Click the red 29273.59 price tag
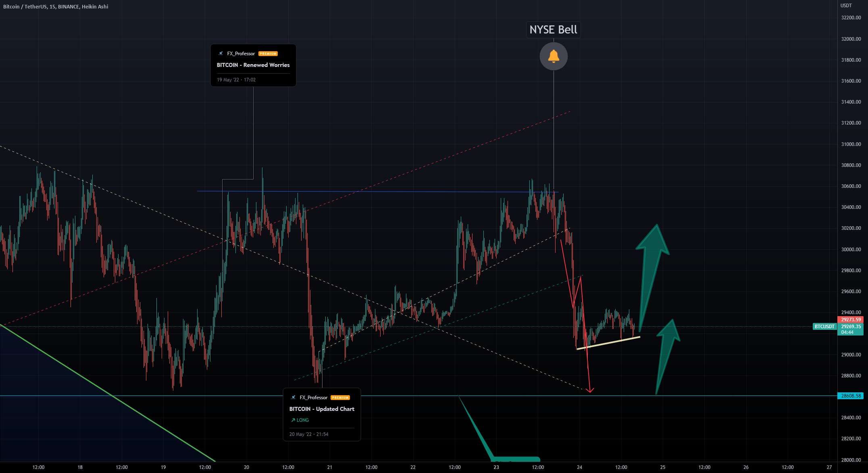 pos(851,320)
